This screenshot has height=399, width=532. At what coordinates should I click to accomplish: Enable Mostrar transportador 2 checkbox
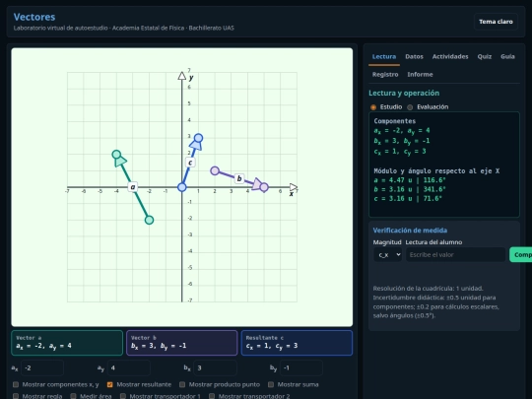point(212,396)
